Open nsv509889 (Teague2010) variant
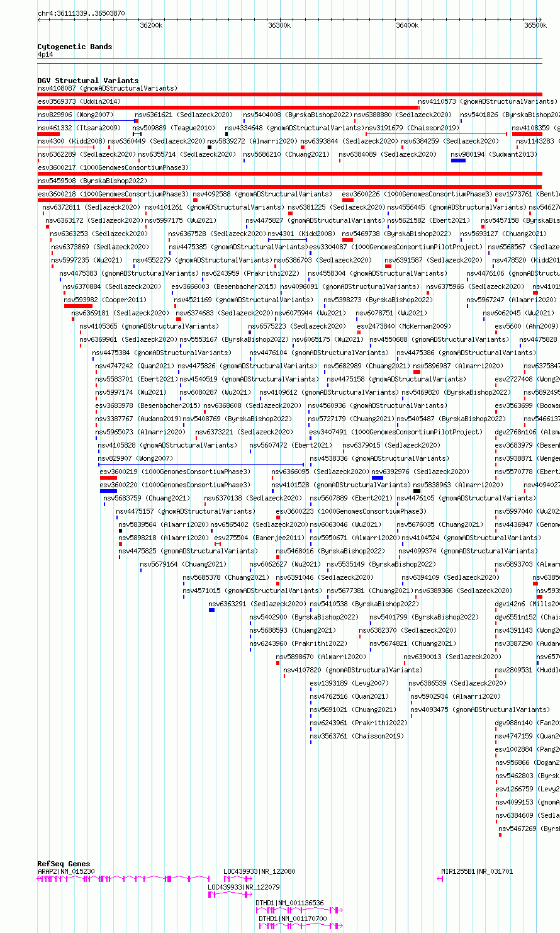This screenshot has width=560, height=933. (x=174, y=128)
